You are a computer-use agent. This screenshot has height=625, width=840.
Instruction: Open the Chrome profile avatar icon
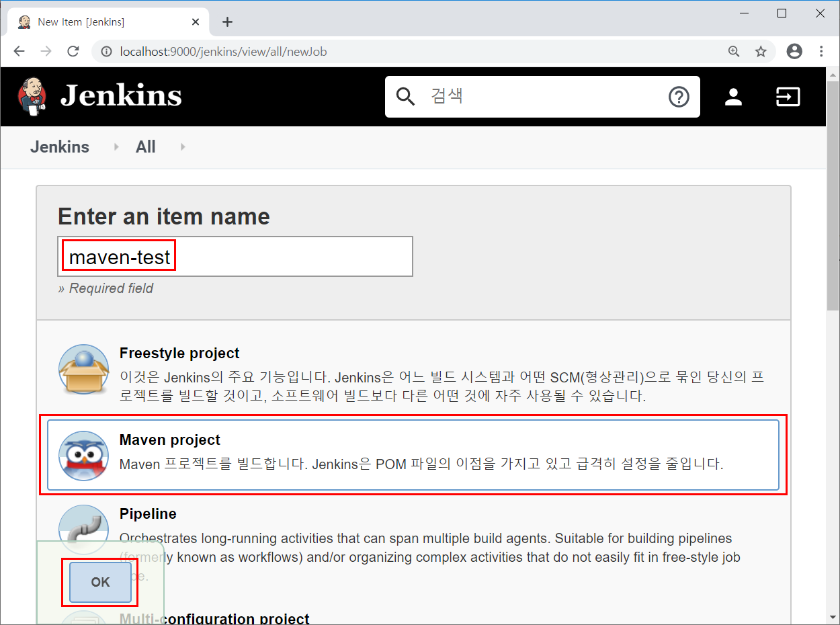coord(794,52)
